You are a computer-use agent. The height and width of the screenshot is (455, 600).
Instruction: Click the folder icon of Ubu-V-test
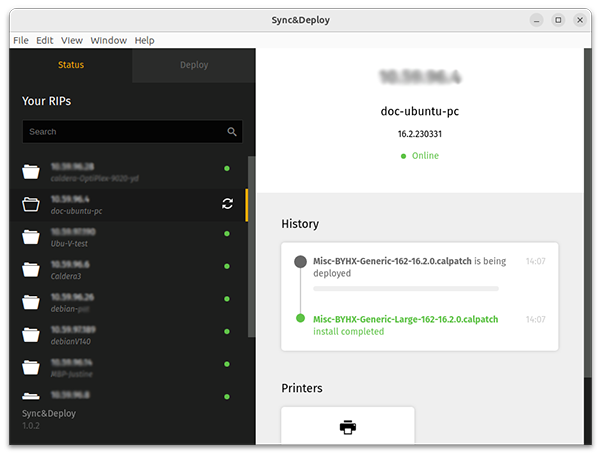click(x=31, y=237)
